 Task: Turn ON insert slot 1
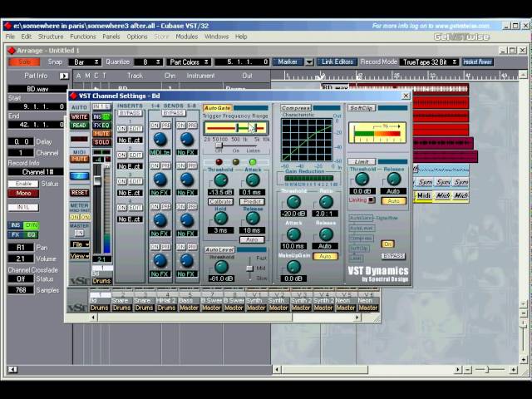pos(121,129)
